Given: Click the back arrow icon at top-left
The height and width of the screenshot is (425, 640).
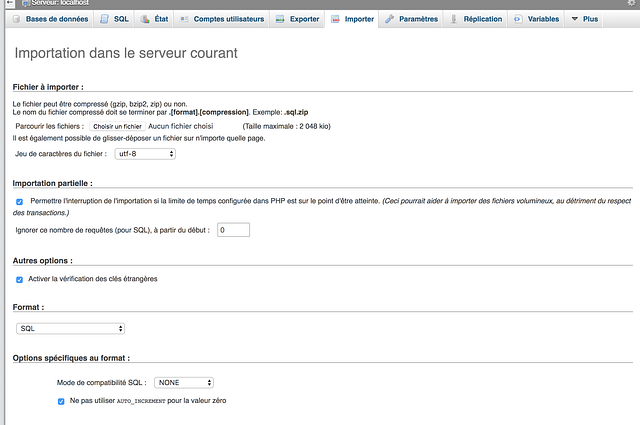Looking at the screenshot, I should click(x=9, y=2).
